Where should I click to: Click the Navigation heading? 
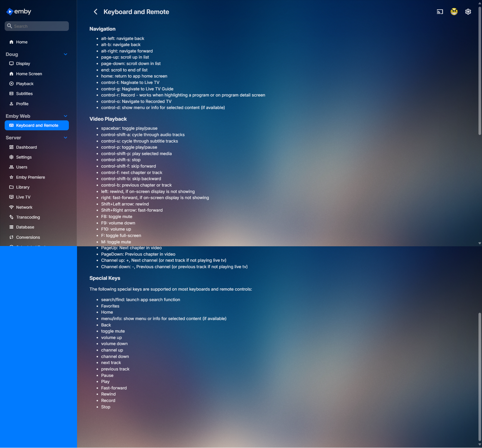pos(102,29)
